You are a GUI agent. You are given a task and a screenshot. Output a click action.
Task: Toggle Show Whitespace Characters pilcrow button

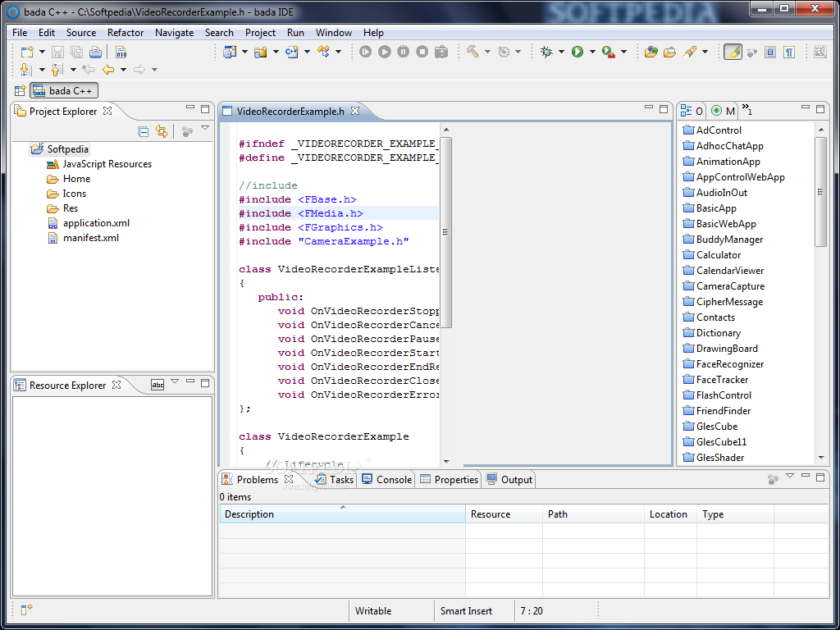[x=788, y=52]
